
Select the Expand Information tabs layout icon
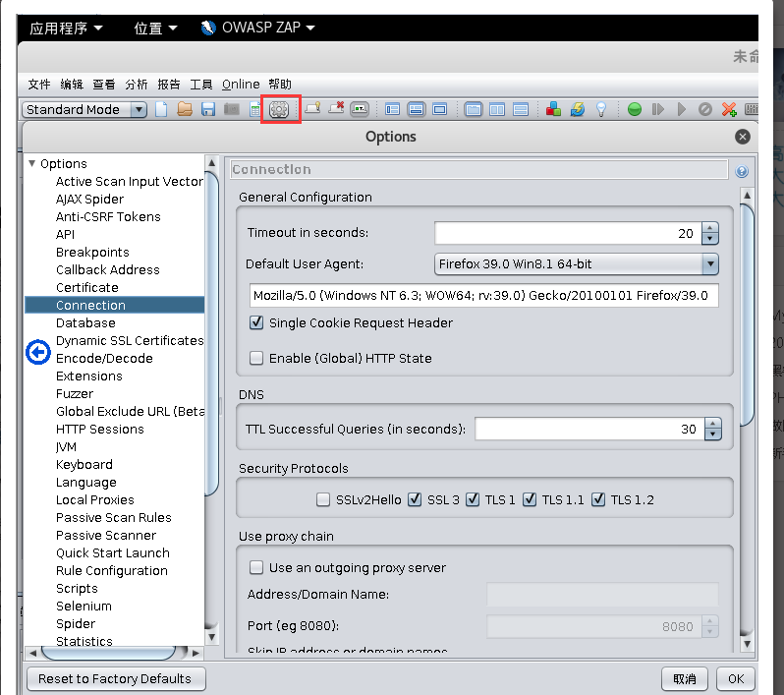416,109
